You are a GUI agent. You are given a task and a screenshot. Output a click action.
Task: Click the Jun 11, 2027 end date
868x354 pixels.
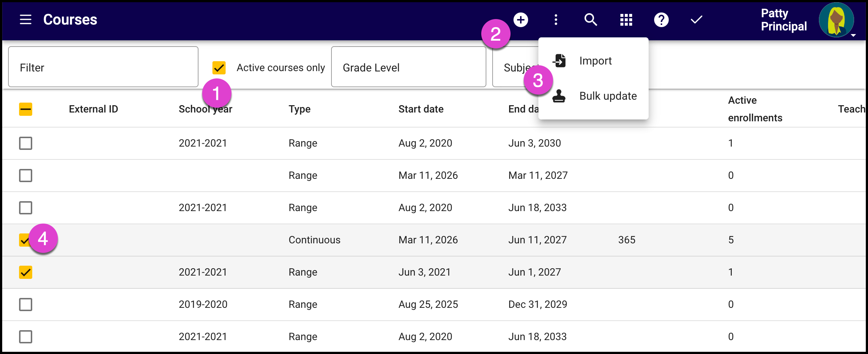pyautogui.click(x=538, y=240)
